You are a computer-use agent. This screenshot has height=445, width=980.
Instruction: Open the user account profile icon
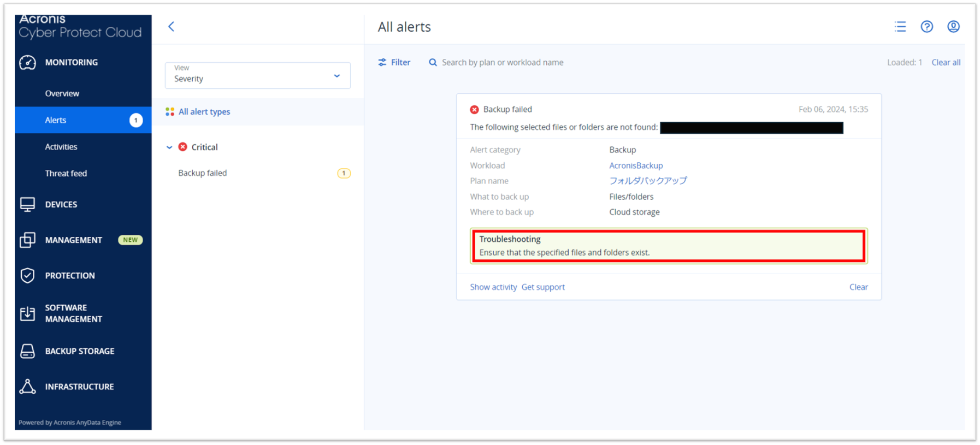point(953,27)
